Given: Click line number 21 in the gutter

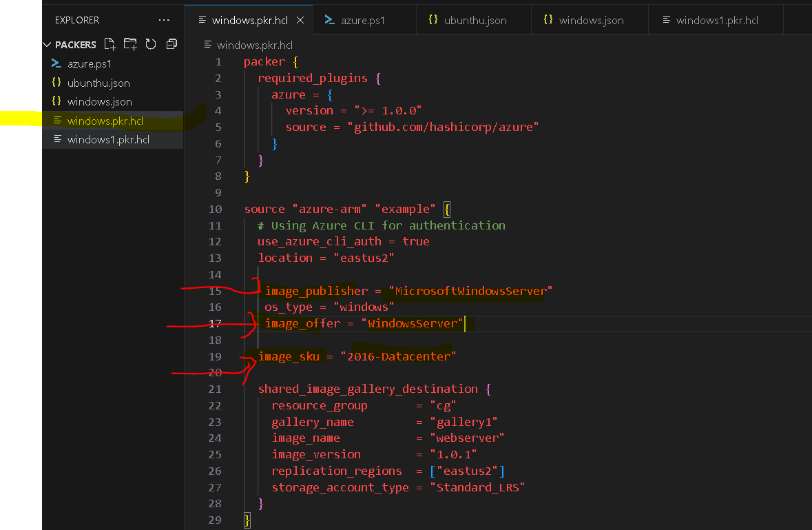Looking at the screenshot, I should 215,389.
